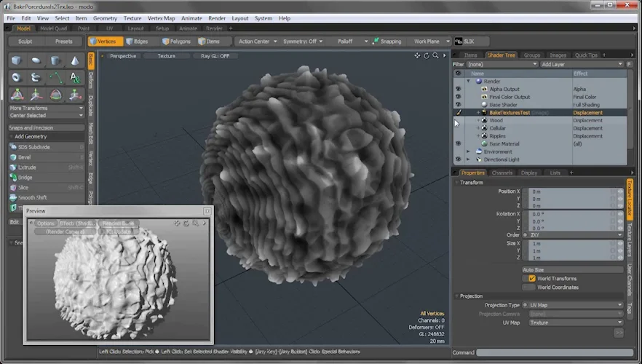The height and width of the screenshot is (364, 642).
Task: Hide the Base Material layer
Action: [458, 144]
